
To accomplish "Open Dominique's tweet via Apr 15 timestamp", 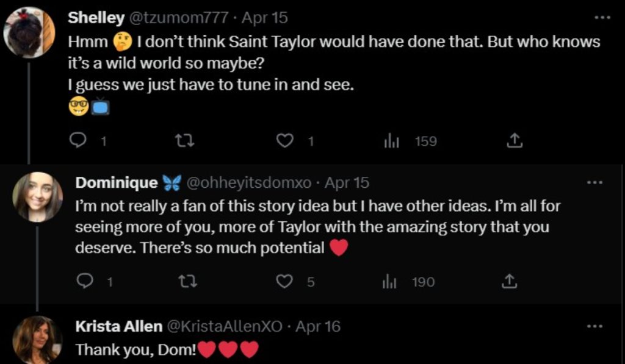I will [x=347, y=182].
